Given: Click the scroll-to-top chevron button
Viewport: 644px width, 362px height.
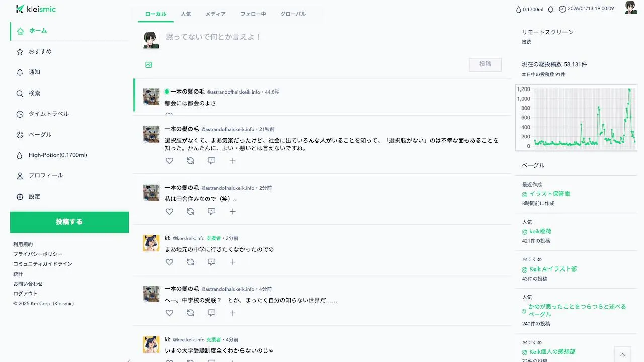Looking at the screenshot, I should (622, 354).
